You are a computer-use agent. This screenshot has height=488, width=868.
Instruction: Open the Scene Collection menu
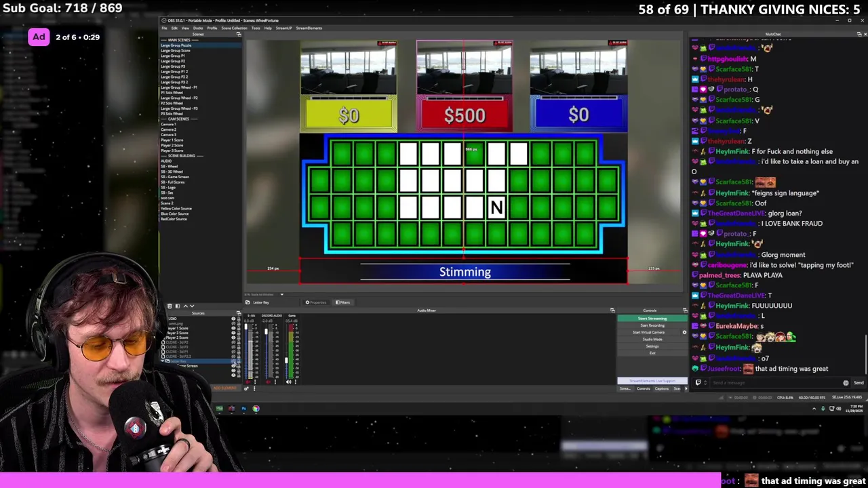(235, 28)
